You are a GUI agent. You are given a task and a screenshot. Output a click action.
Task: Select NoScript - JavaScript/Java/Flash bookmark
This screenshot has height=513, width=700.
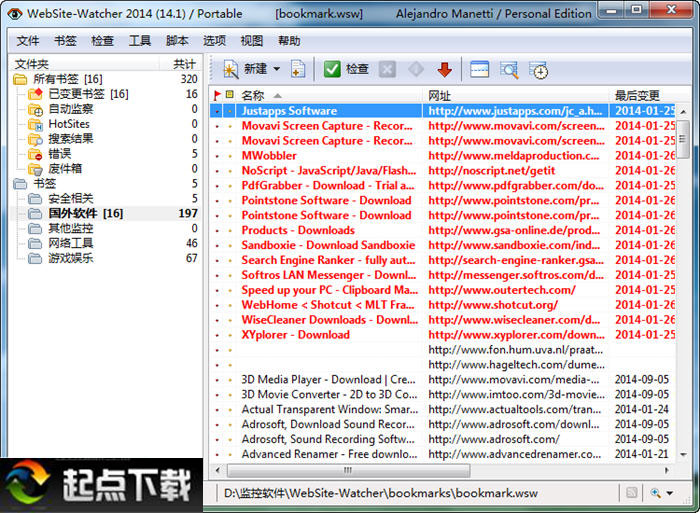pos(329,171)
